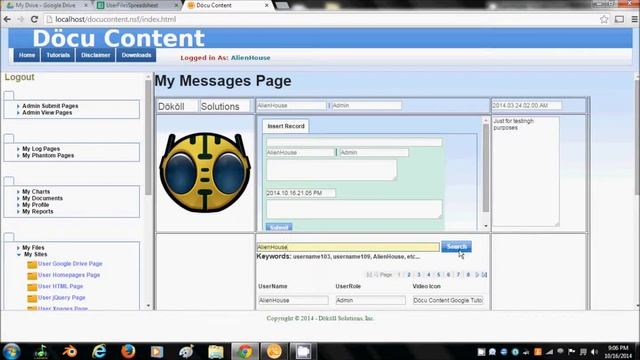640x360 pixels.
Task: Click the Logout link
Action: point(19,77)
